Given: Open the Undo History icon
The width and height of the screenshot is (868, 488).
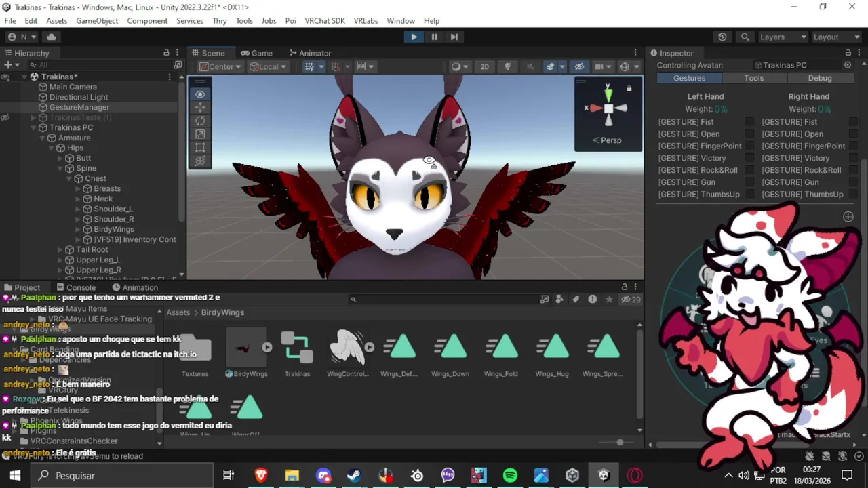Looking at the screenshot, I should (x=722, y=37).
